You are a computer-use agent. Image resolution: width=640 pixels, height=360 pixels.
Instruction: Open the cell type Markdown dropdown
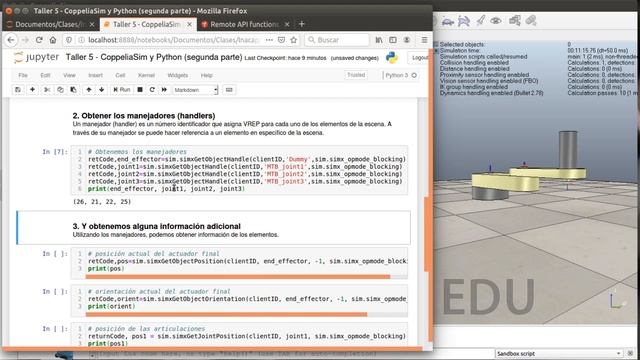(x=196, y=90)
